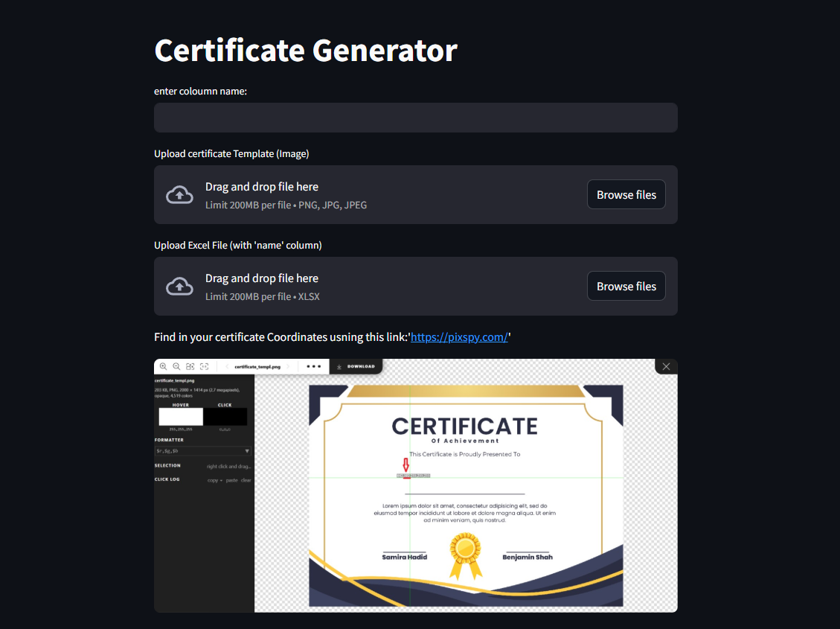This screenshot has width=840, height=629.
Task: Click the 'Benjamin Shah' signature name
Action: coord(528,558)
